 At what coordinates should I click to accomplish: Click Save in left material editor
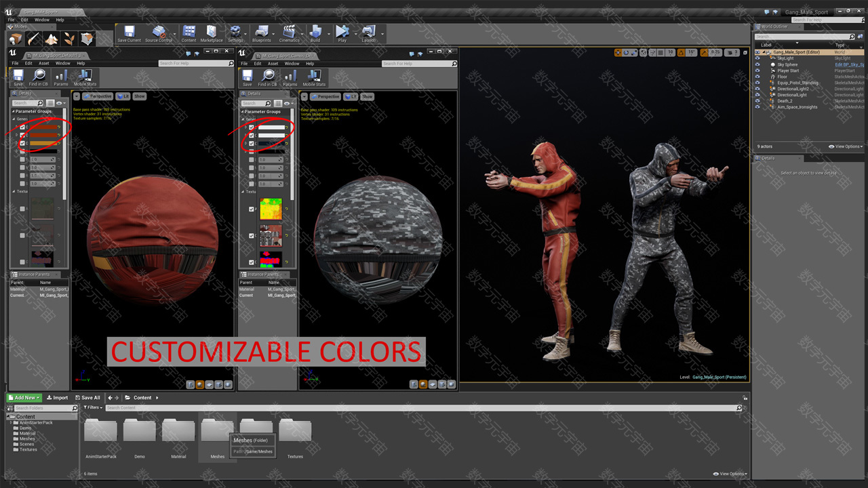pyautogui.click(x=18, y=77)
